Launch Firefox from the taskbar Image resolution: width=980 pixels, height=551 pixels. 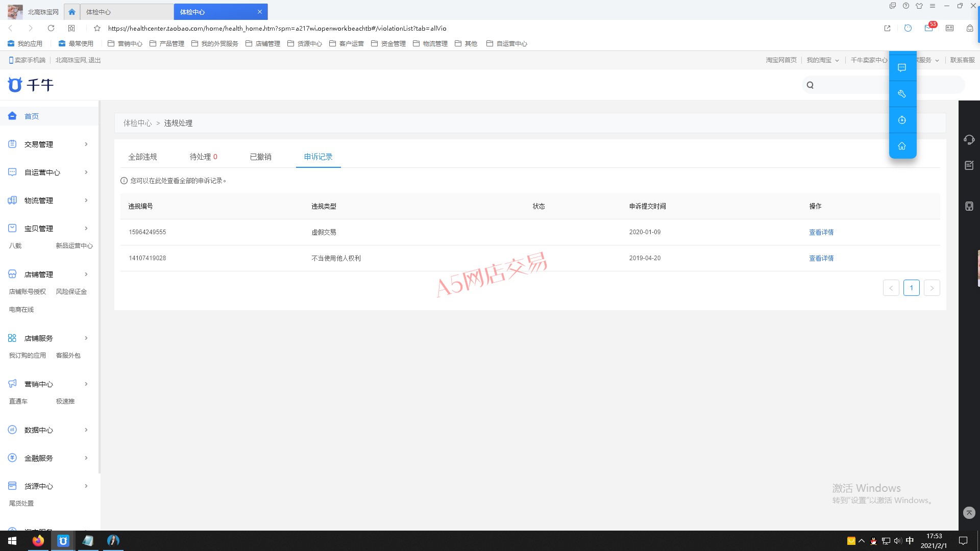[38, 541]
